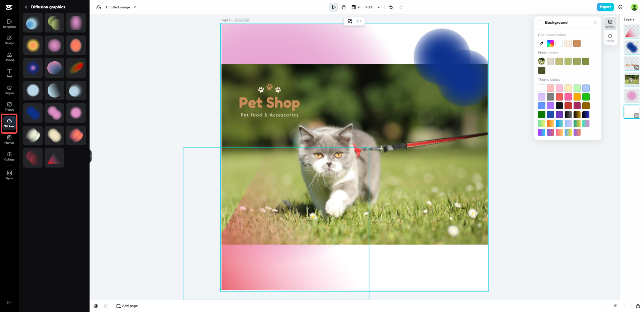Open the Templates sidebar panel
Screen dimensions: 644x312
click(x=9, y=23)
